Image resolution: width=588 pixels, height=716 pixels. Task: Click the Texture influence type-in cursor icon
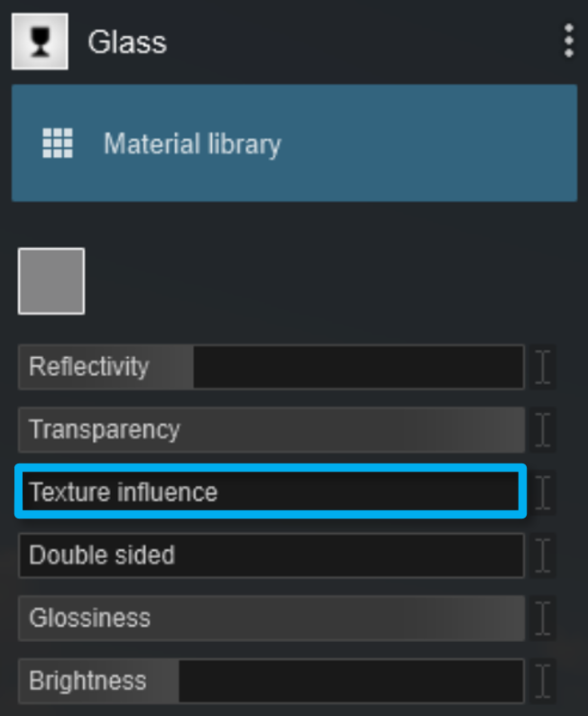pos(542,492)
